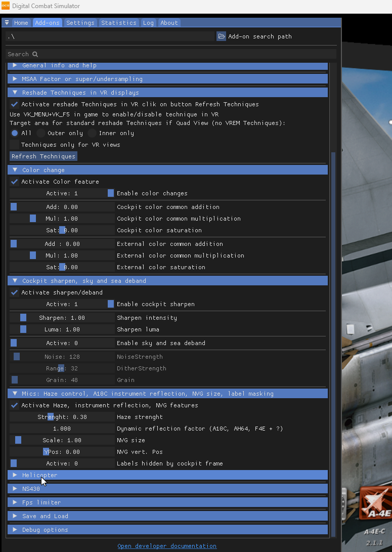Screen dimensions: 392x552
Task: Click Enable sky and sea deband slider
Action: 62,343
